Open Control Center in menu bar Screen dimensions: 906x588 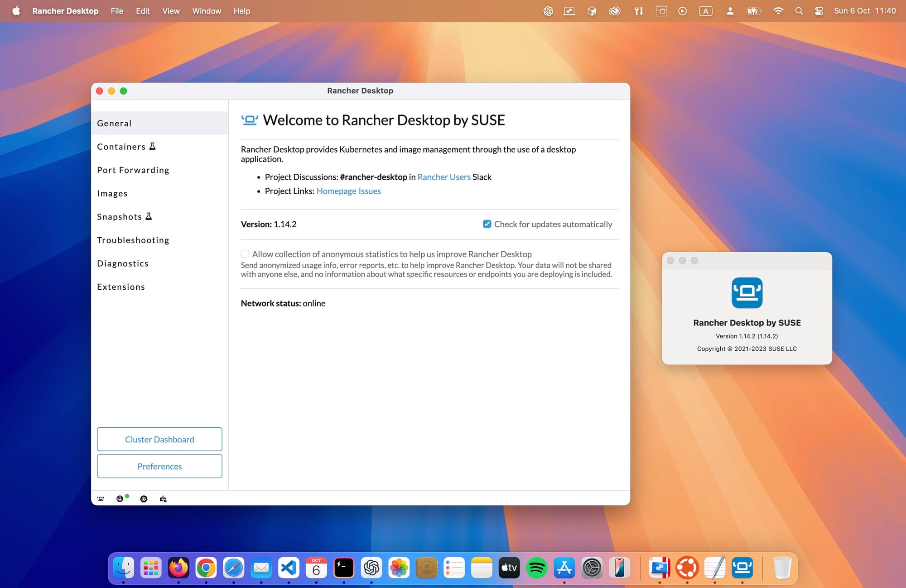819,11
